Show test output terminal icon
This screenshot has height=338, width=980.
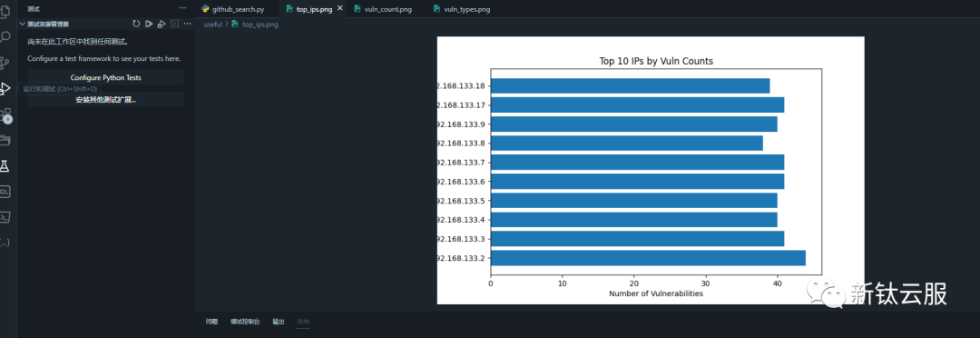pyautogui.click(x=174, y=24)
